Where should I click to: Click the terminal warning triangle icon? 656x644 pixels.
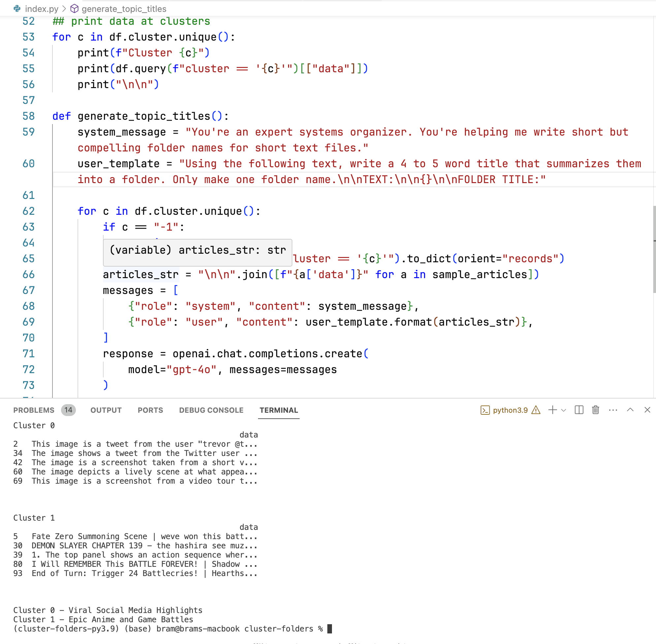coord(536,410)
